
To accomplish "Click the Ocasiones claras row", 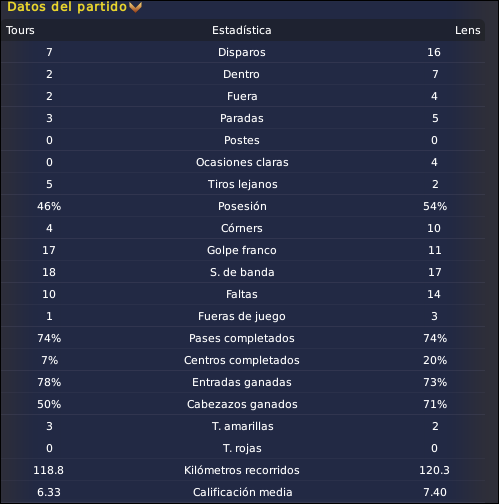I will pyautogui.click(x=243, y=162).
